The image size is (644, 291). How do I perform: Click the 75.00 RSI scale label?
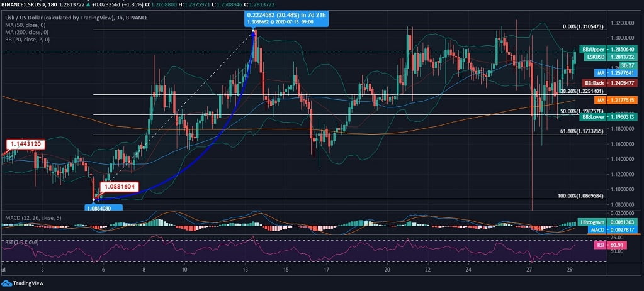[x=618, y=238]
